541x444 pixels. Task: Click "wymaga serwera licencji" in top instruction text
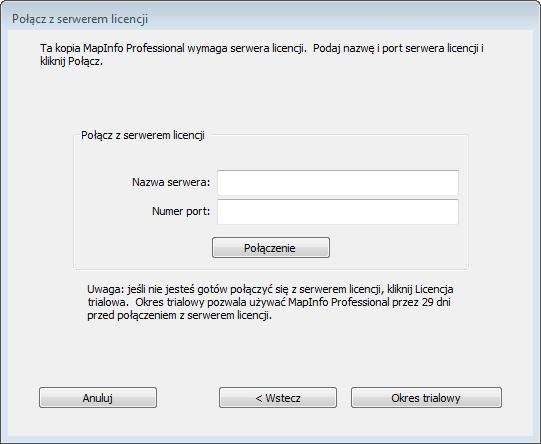click(247, 48)
